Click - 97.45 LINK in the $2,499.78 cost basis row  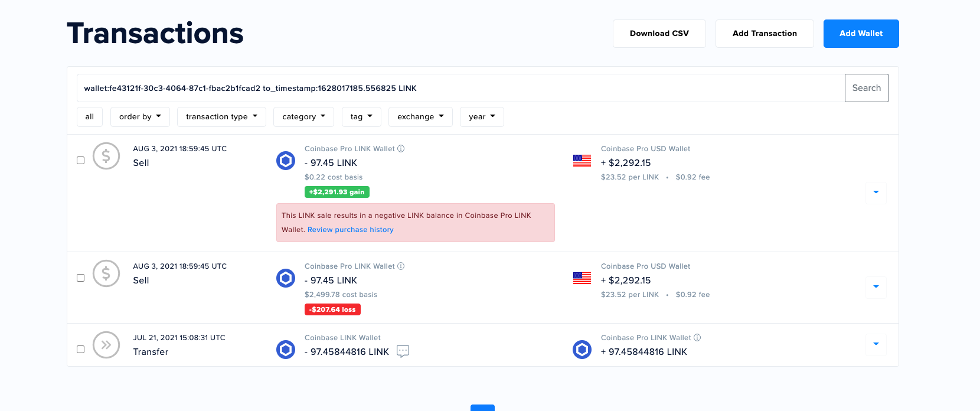click(x=331, y=280)
